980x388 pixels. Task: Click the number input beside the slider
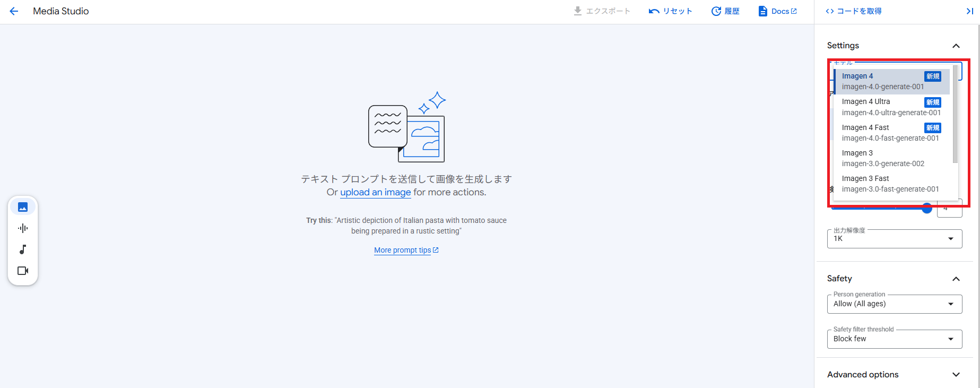[950, 208]
